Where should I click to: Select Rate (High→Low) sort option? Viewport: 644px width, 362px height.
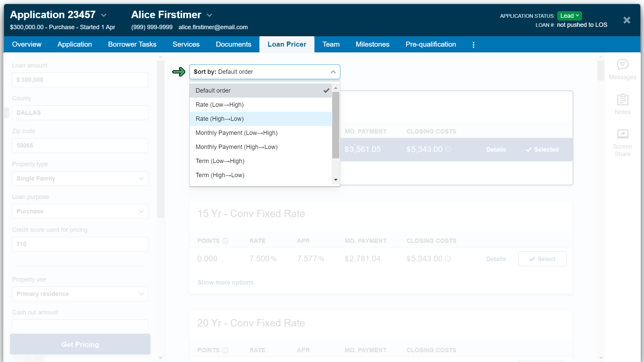pos(219,119)
